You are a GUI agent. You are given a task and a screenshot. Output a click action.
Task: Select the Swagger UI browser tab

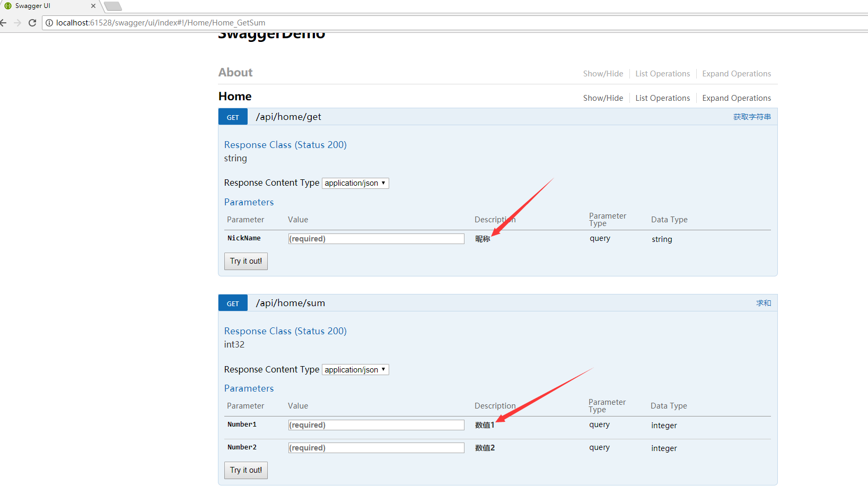[48, 6]
